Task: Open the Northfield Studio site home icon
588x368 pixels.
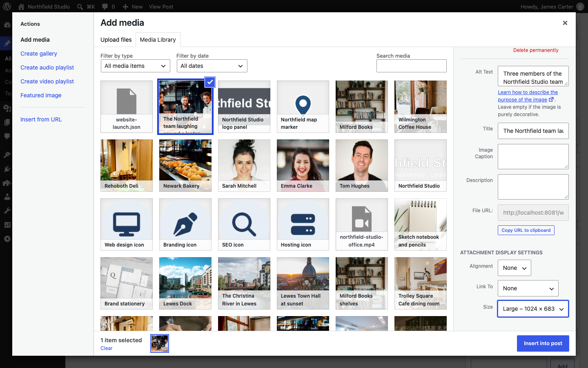Action: (21, 7)
